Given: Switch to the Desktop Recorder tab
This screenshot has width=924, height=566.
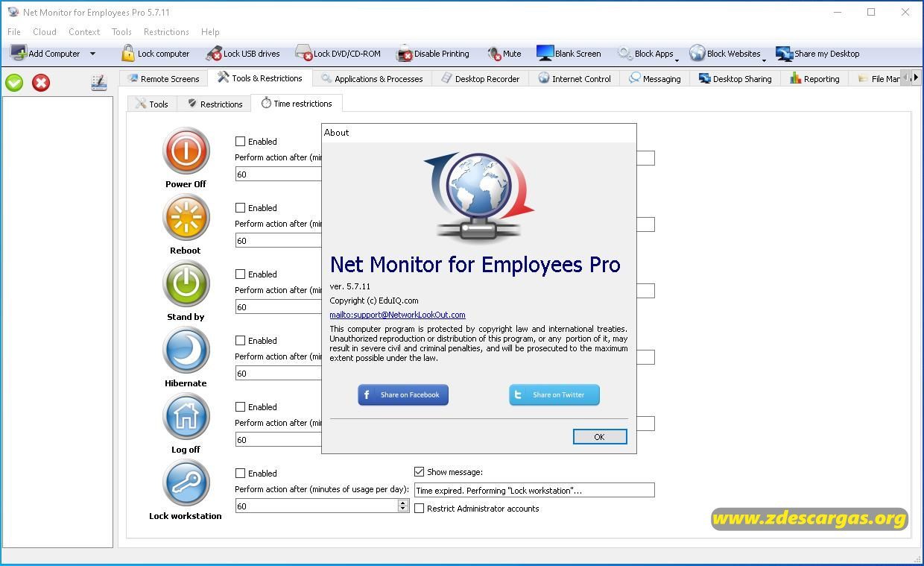Looking at the screenshot, I should coord(481,78).
